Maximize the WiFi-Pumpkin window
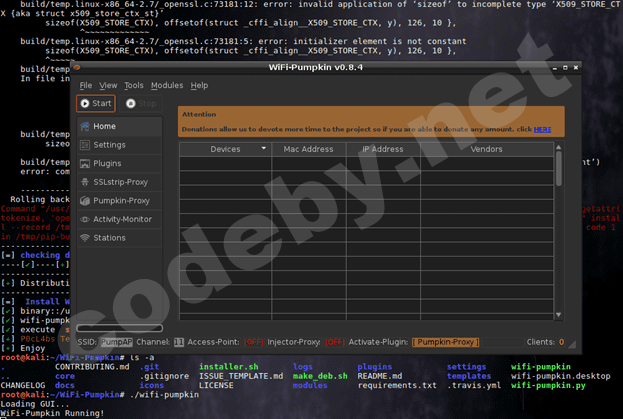This screenshot has width=623, height=419. [565, 68]
